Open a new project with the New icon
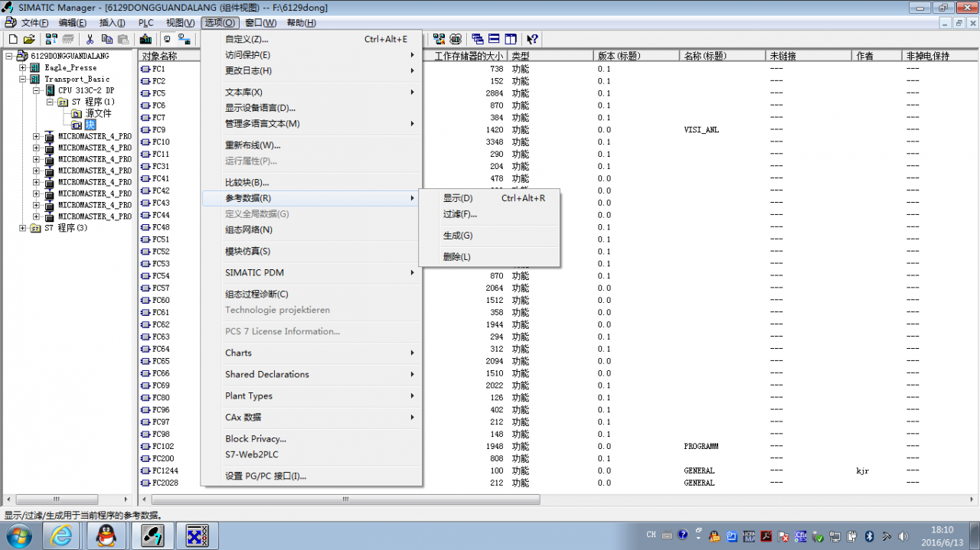The width and height of the screenshot is (980, 550). tap(13, 39)
